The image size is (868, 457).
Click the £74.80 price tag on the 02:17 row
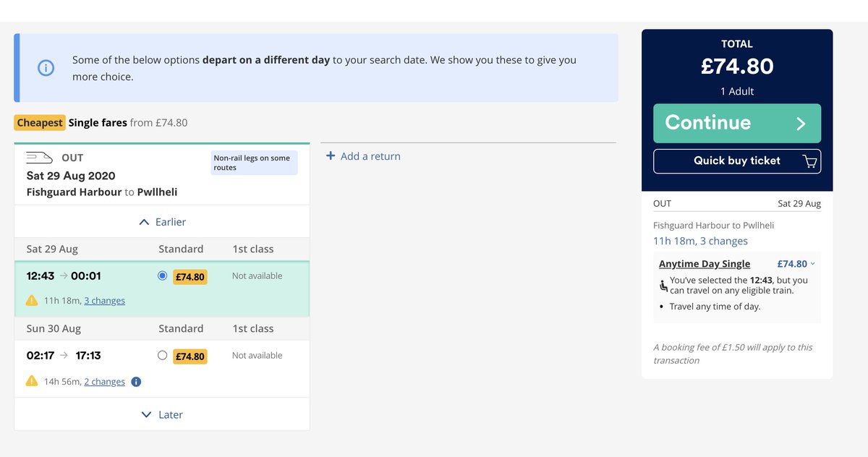(x=190, y=356)
